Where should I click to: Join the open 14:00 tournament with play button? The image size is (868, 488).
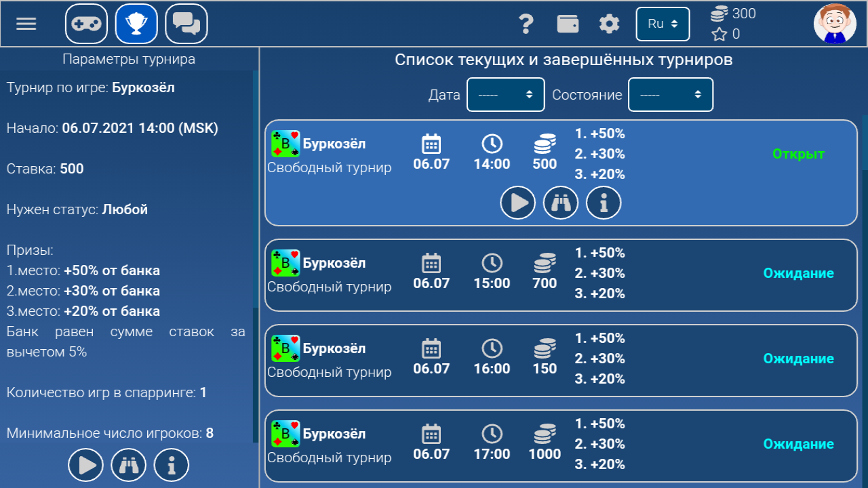pyautogui.click(x=517, y=202)
